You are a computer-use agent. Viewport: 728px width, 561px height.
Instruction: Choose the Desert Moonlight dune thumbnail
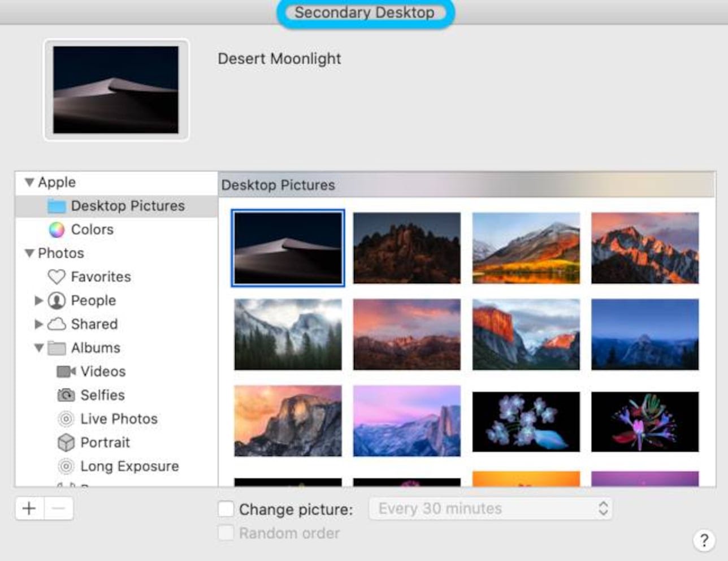point(288,248)
